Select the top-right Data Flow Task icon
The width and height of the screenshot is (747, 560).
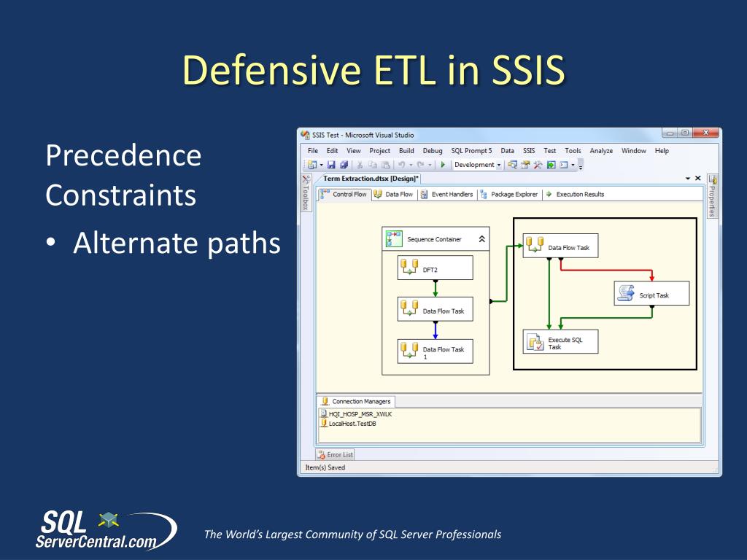[535, 245]
